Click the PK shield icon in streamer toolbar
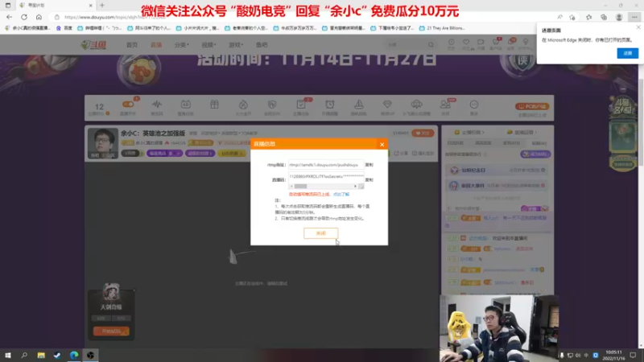Image resolution: width=644 pixels, height=362 pixels. (x=272, y=105)
